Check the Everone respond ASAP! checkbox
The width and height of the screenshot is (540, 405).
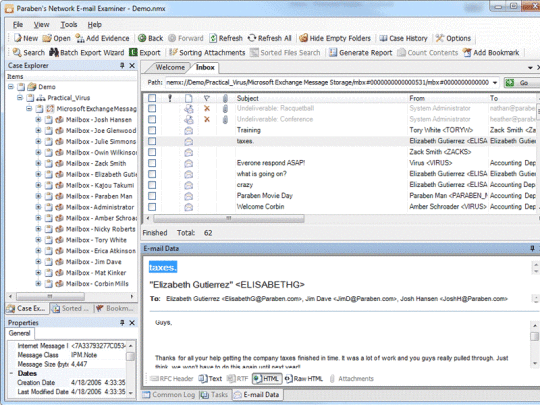[152, 163]
